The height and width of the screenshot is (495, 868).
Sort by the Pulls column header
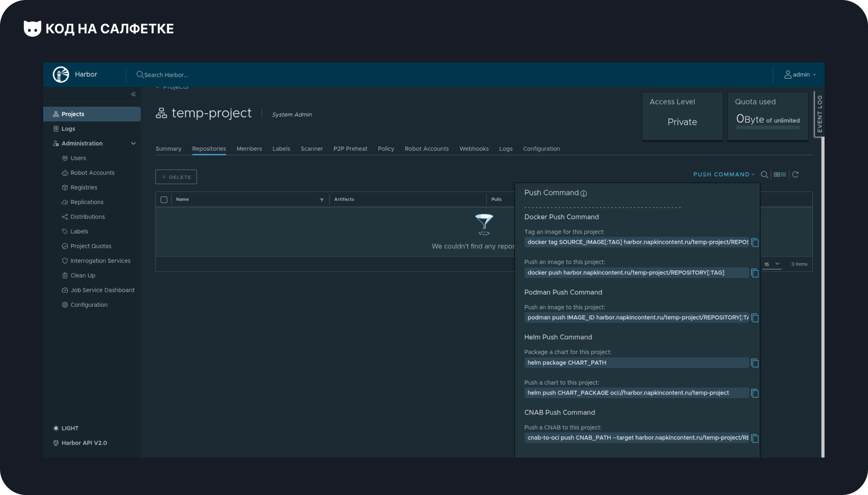[x=496, y=200]
